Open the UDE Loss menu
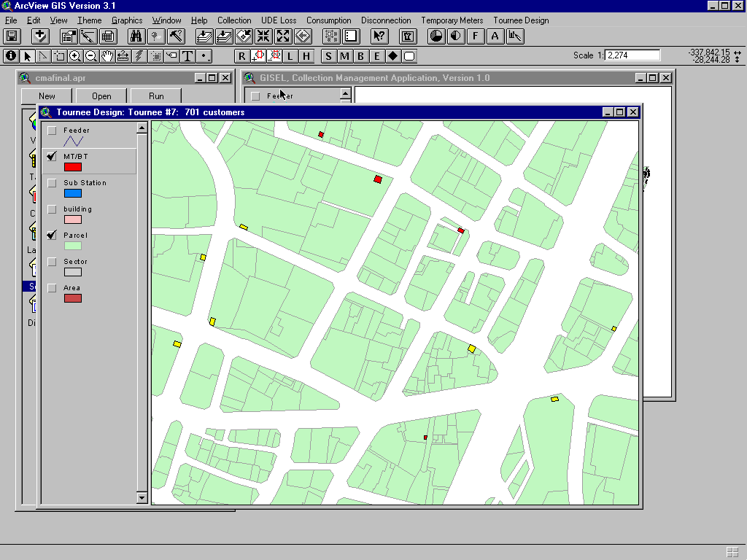The image size is (747, 560). pyautogui.click(x=279, y=20)
